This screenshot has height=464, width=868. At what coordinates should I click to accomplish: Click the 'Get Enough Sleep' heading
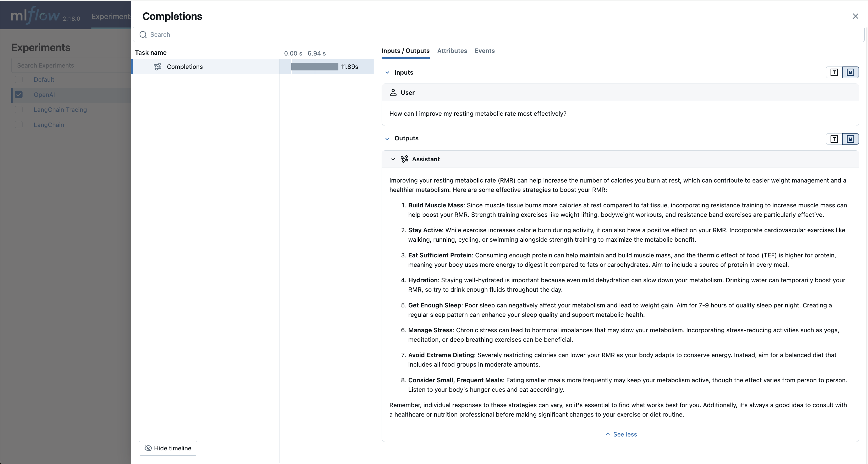(x=435, y=305)
